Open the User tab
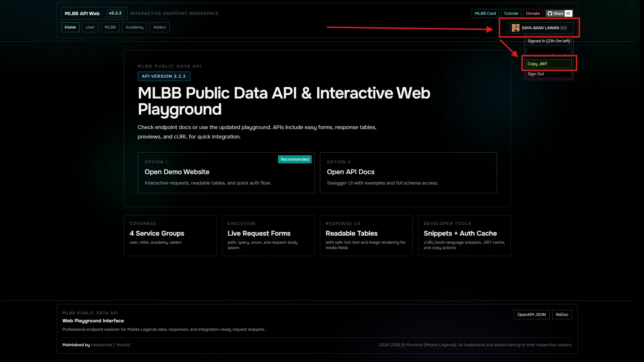The width and height of the screenshot is (644, 362). pos(90,27)
